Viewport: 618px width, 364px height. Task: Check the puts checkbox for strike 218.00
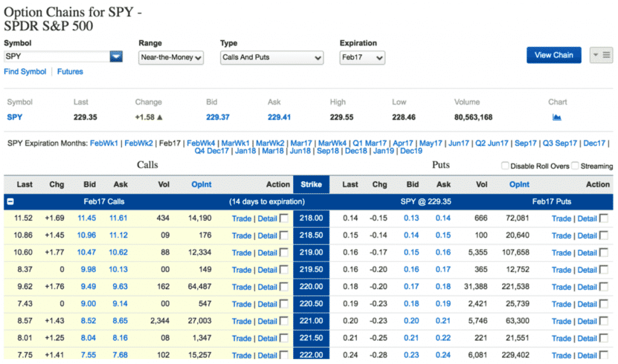coord(604,218)
